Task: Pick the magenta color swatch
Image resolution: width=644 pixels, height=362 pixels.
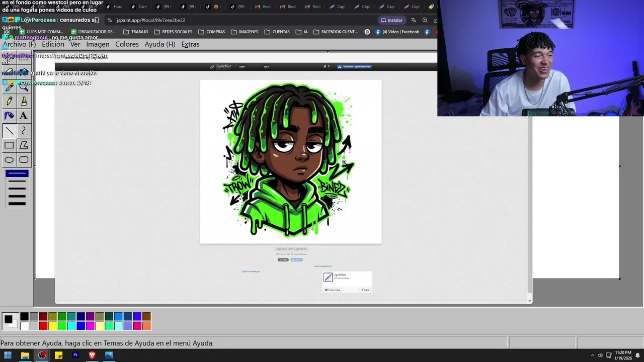Action: tap(90, 326)
